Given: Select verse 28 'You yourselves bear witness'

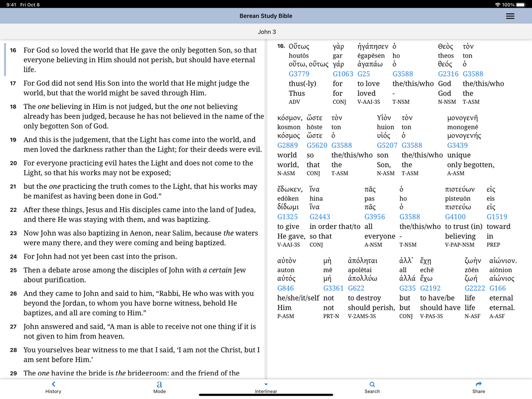Looking at the screenshot, I should click(x=142, y=354).
